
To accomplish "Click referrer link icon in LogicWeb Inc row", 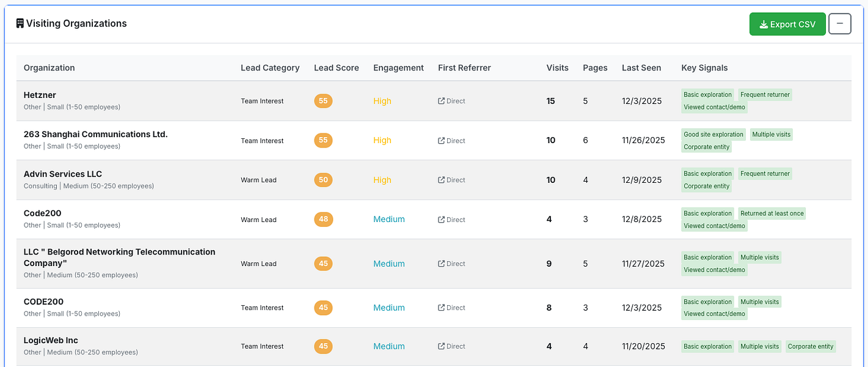I will [x=441, y=347].
